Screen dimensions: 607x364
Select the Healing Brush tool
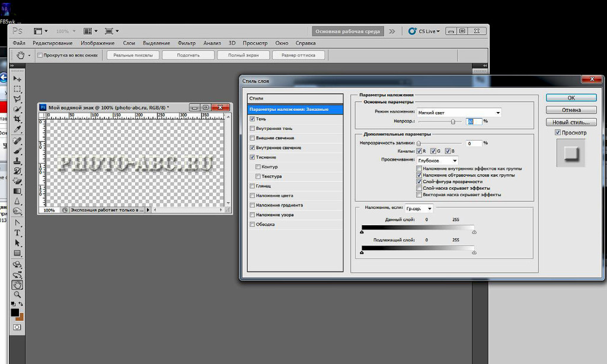coord(17,141)
